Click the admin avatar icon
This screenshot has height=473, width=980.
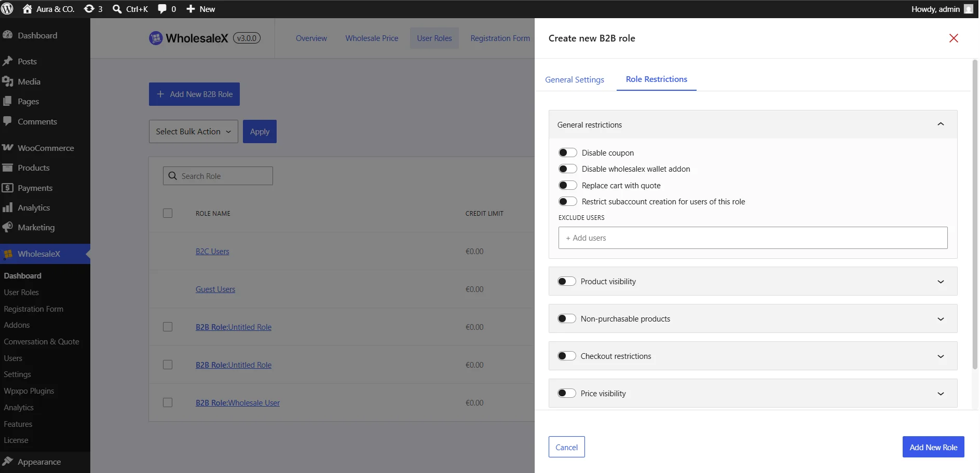pyautogui.click(x=969, y=9)
